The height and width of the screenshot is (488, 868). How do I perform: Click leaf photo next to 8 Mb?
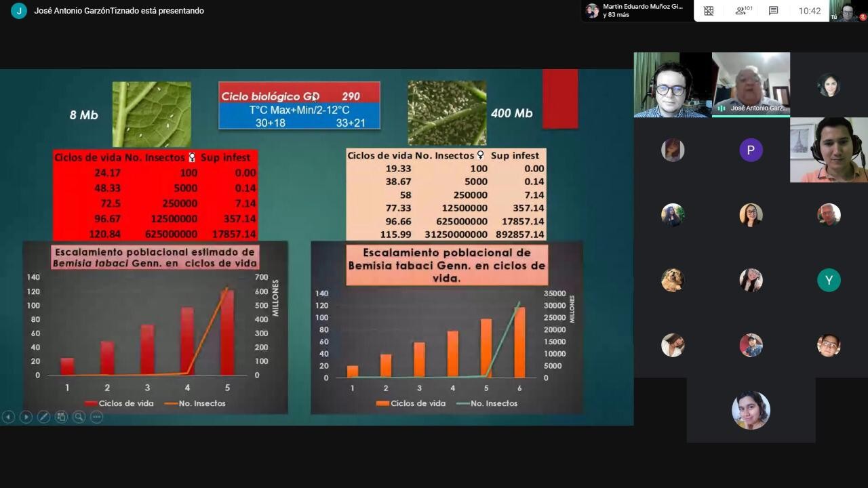[151, 115]
